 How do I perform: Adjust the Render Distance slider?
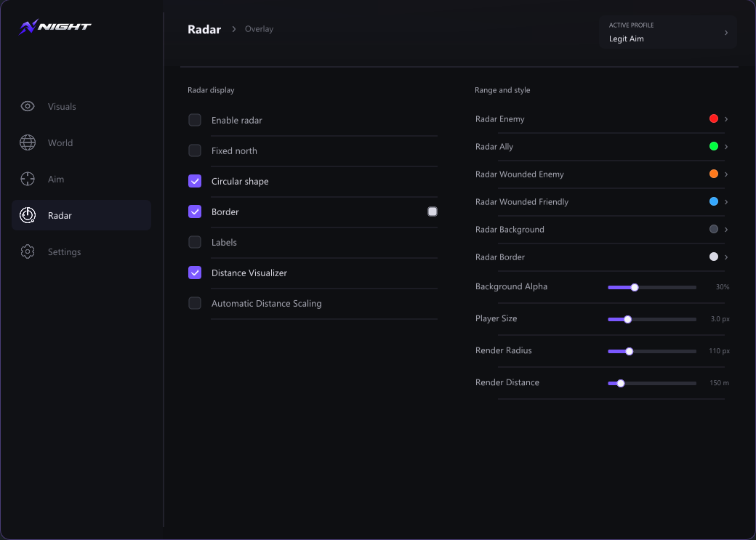652,383
